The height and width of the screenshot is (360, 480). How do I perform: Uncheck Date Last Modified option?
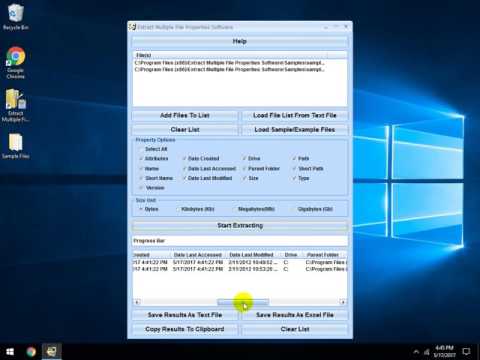184,178
